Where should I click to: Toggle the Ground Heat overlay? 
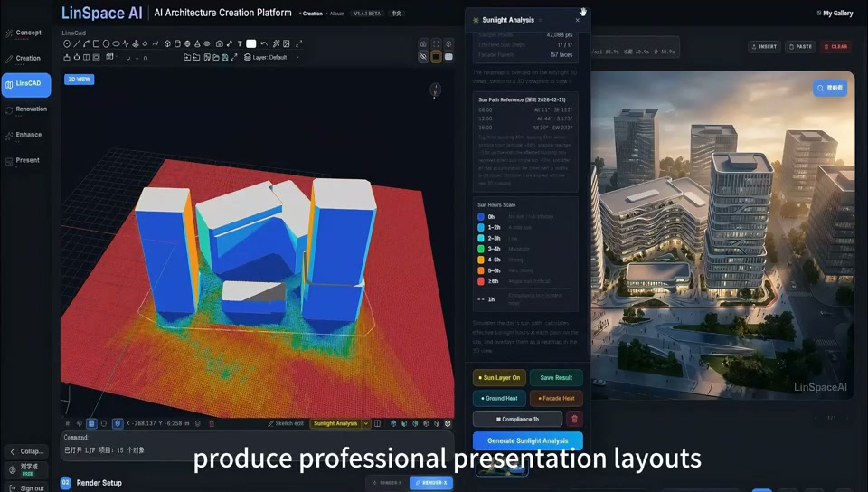click(499, 398)
